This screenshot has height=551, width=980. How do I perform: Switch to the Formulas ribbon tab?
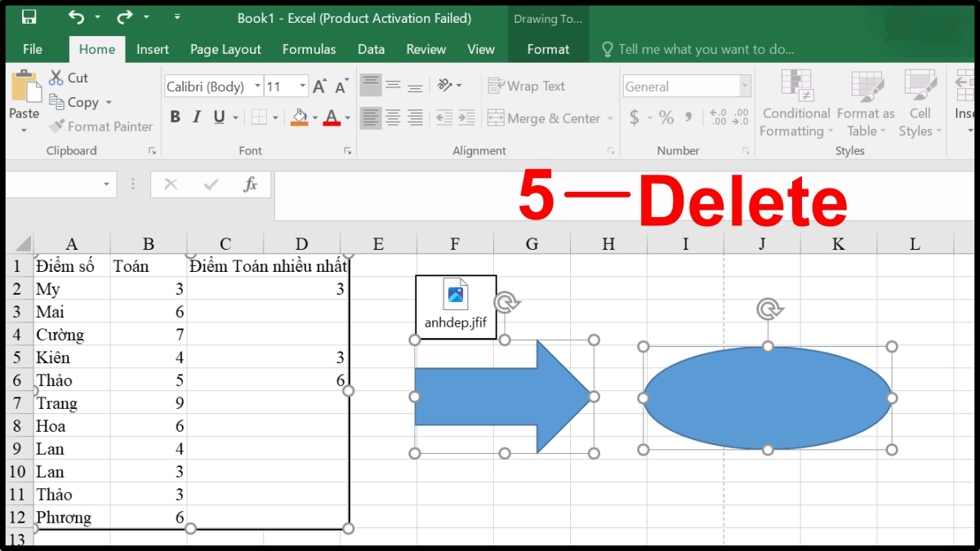(x=309, y=49)
